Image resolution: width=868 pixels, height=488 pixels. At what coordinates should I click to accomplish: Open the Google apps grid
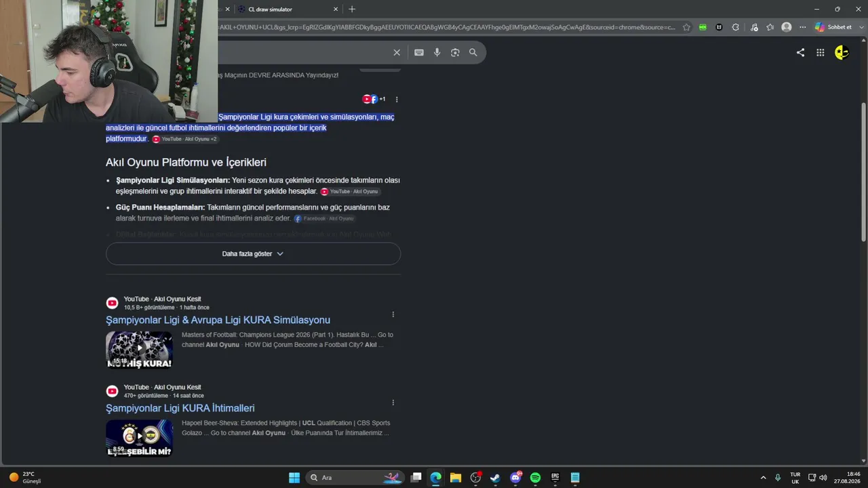(821, 52)
